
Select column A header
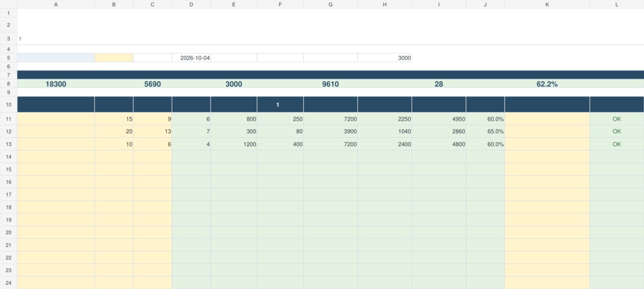[56, 4]
